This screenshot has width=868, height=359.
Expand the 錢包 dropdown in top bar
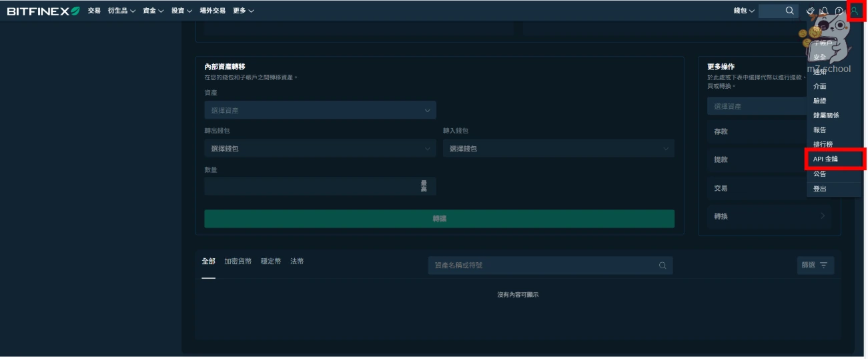tap(744, 11)
